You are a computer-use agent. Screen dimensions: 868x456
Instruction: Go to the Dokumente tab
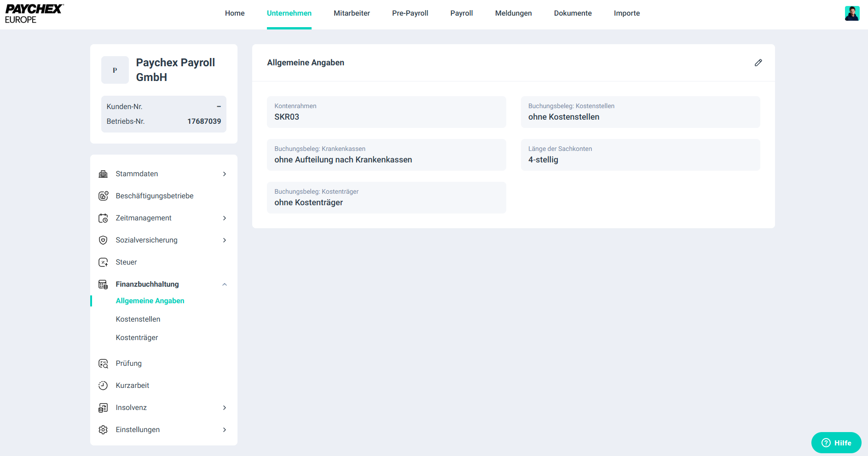[573, 13]
